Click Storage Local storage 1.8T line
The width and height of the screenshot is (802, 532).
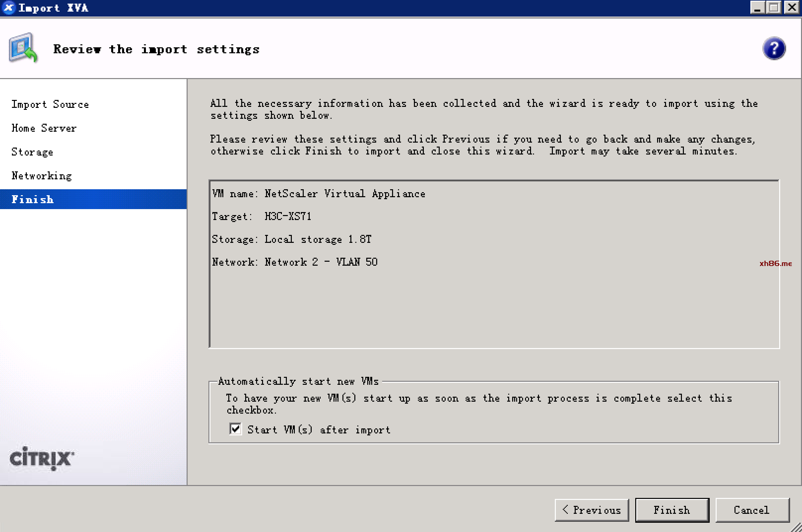pos(291,239)
